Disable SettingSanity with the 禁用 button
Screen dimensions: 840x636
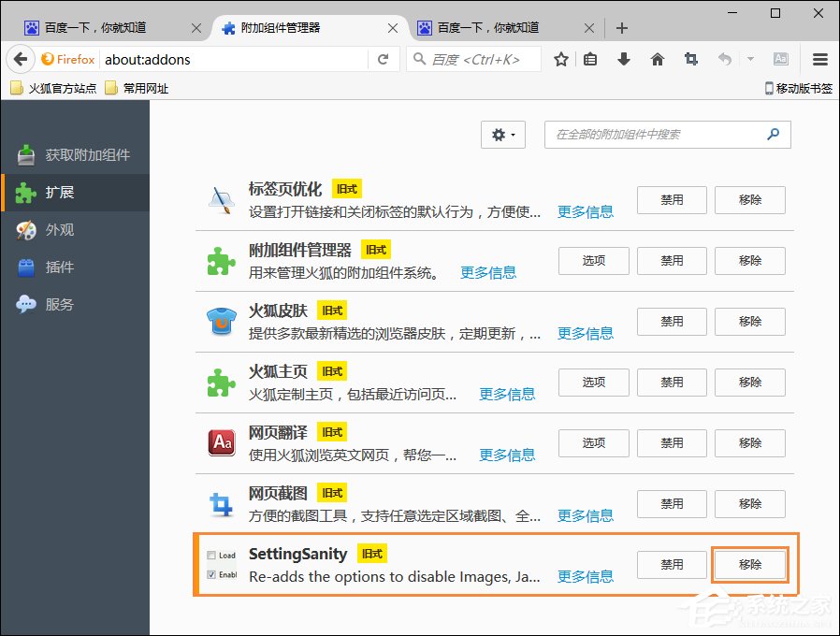coord(671,564)
